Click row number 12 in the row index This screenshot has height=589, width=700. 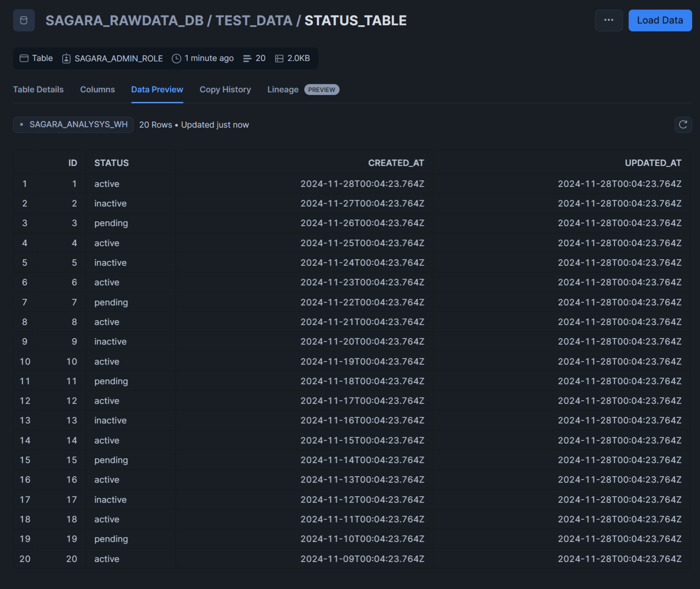(25, 401)
